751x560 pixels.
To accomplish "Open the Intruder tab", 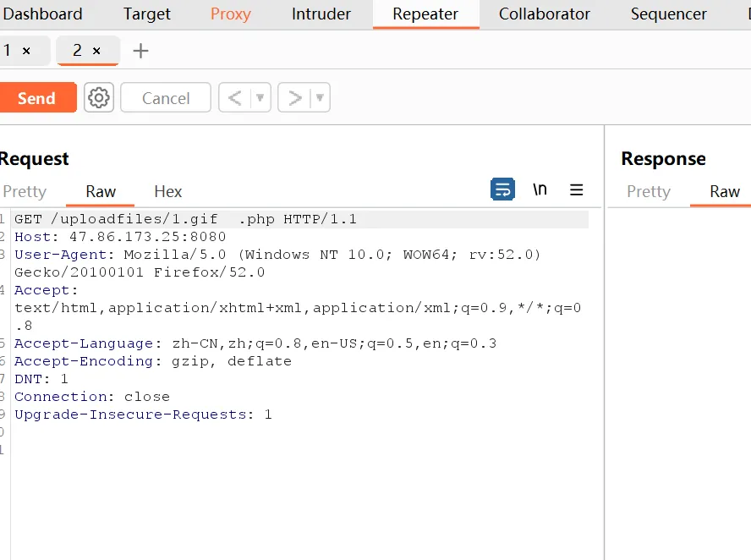I will click(321, 14).
